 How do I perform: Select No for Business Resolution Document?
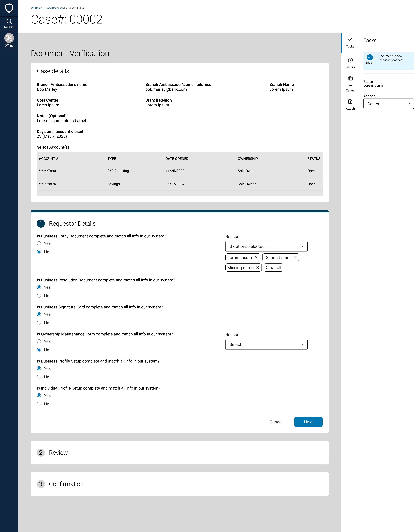point(39,296)
